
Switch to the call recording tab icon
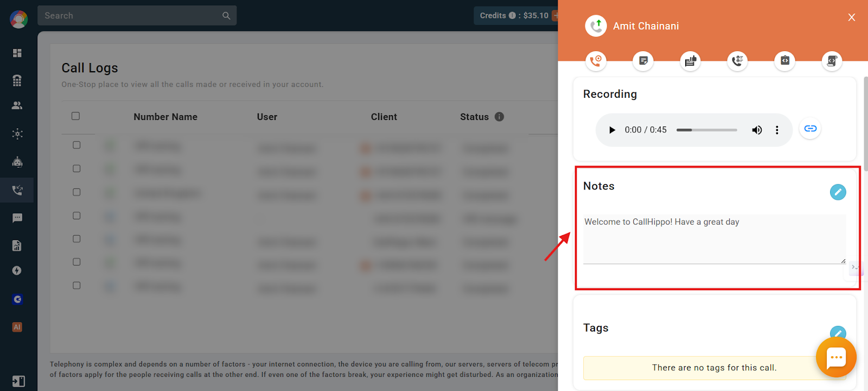[596, 61]
